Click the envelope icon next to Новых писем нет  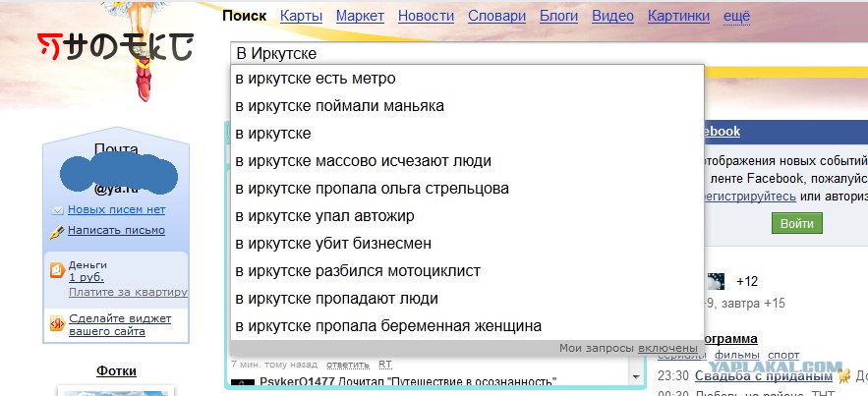coord(58,210)
